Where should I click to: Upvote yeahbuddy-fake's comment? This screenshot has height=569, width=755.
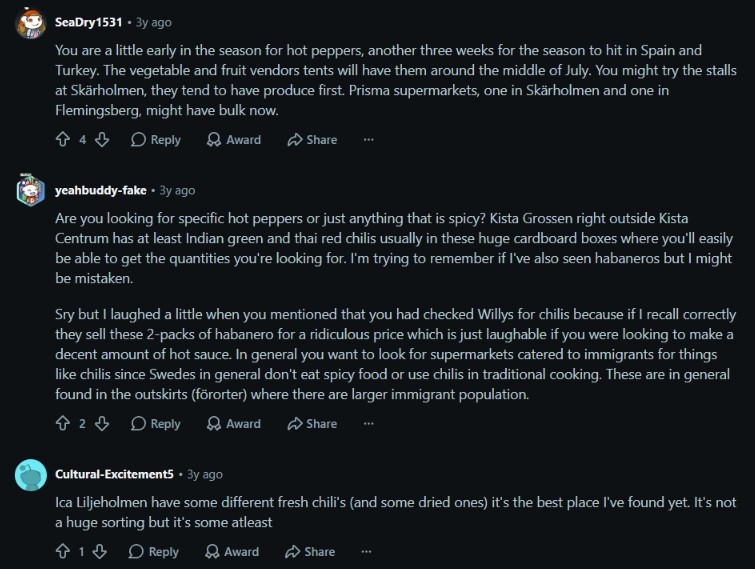point(63,424)
